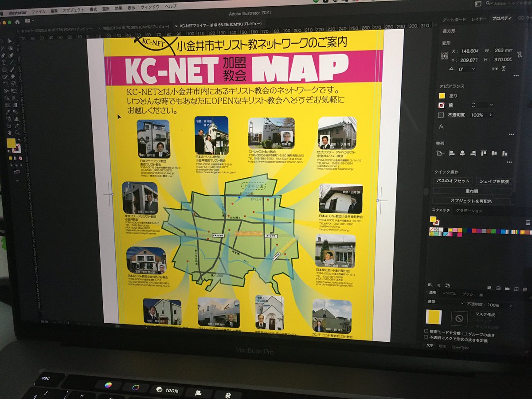Click the 重ね順 button

pos(472,191)
